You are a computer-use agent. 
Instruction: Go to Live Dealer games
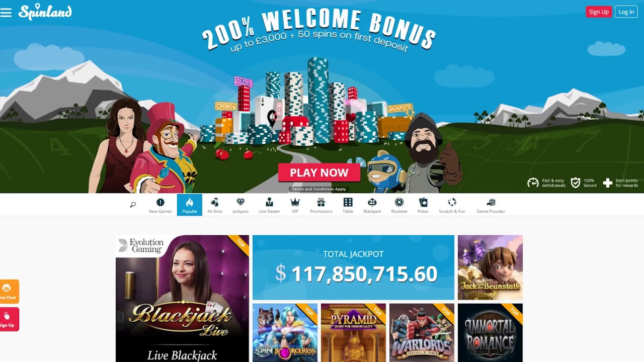(269, 205)
